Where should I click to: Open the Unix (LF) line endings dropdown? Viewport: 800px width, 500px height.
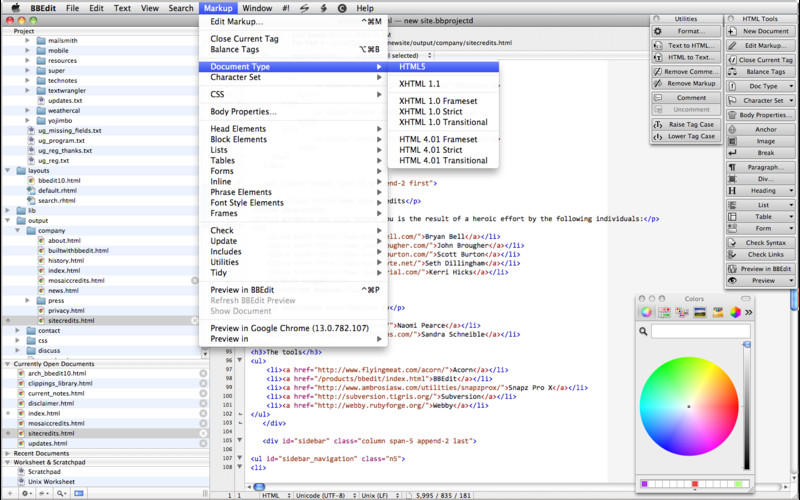[382, 495]
